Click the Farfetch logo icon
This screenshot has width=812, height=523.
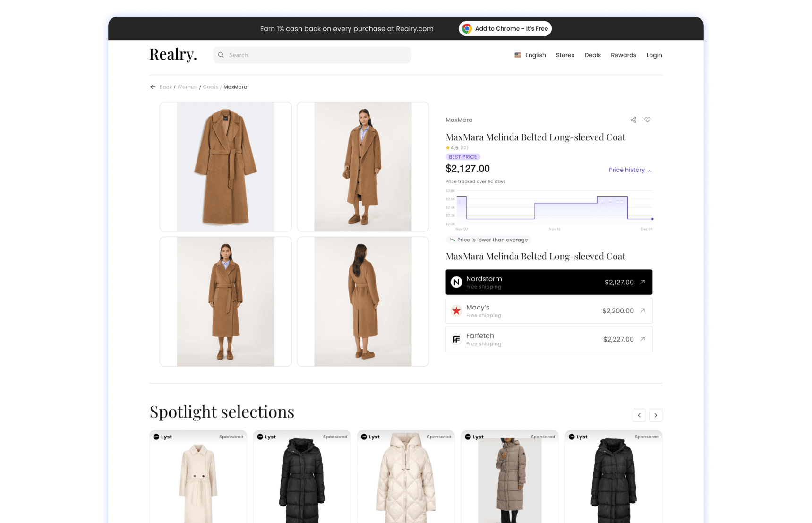[x=456, y=339]
